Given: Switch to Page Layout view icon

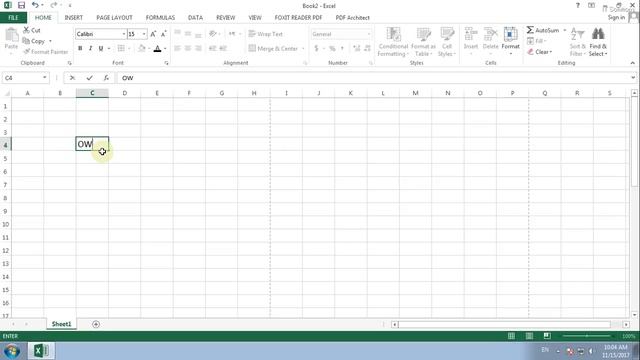Looking at the screenshot, I should (x=529, y=336).
